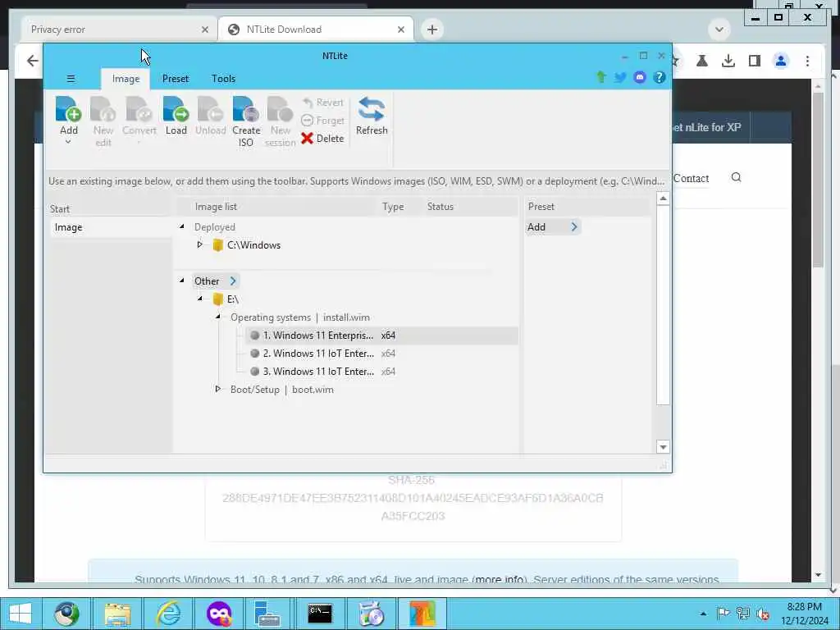The image size is (840, 630).
Task: Click the Contact link on webpage
Action: (691, 178)
